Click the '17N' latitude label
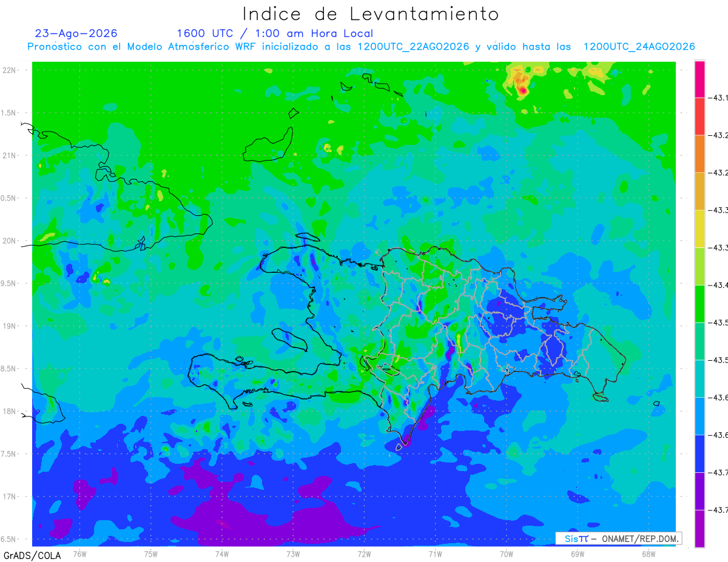This screenshot has height=562, width=728. point(10,497)
